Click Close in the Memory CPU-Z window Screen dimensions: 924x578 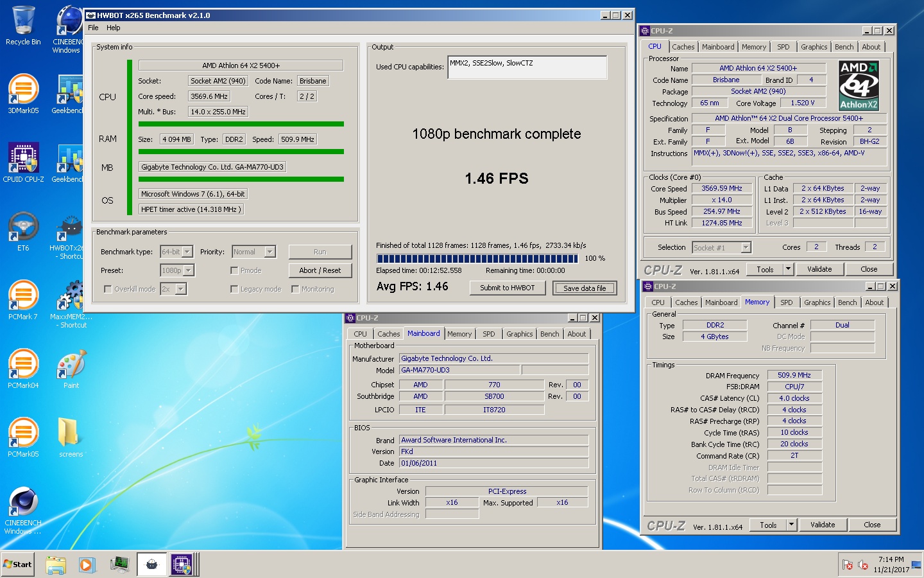[x=872, y=525]
